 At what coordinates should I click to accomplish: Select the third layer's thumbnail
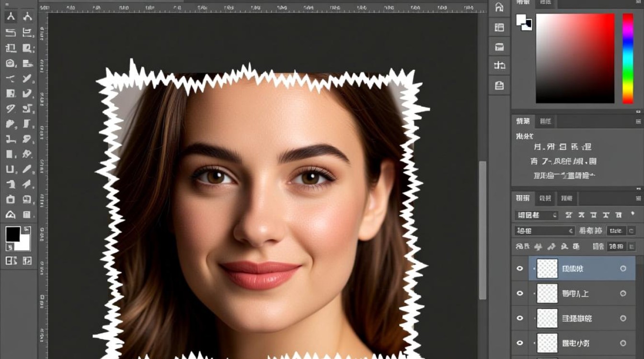coord(547,318)
